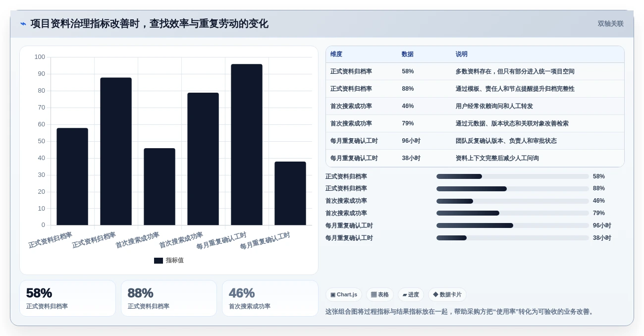The width and height of the screenshot is (644, 336).
Task: Click the 进度 tag pill
Action: pyautogui.click(x=411, y=294)
